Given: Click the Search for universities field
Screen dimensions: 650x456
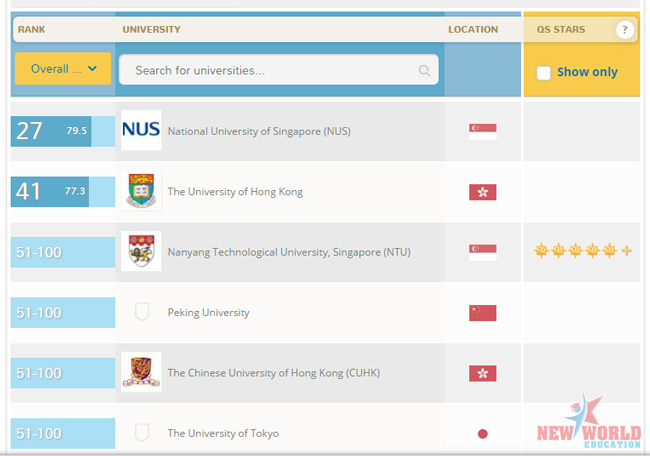Looking at the screenshot, I should (279, 70).
